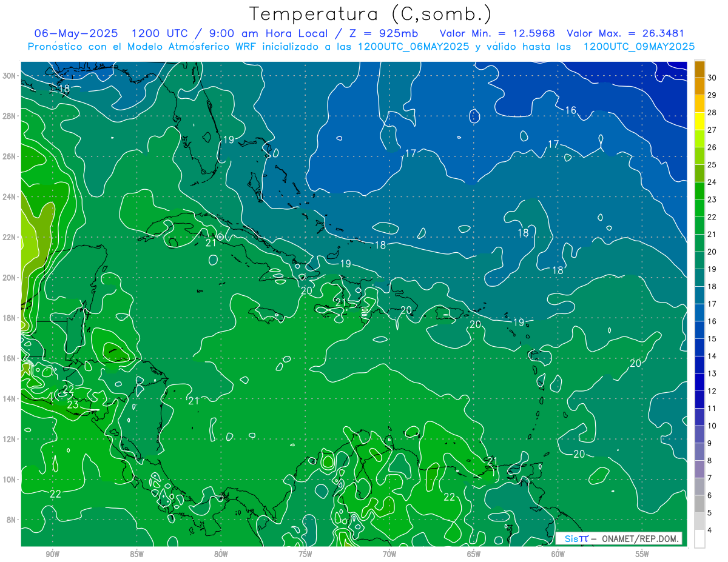Viewport: 728px width, 562px height.
Task: Click the color bar label '14'
Action: (712, 356)
